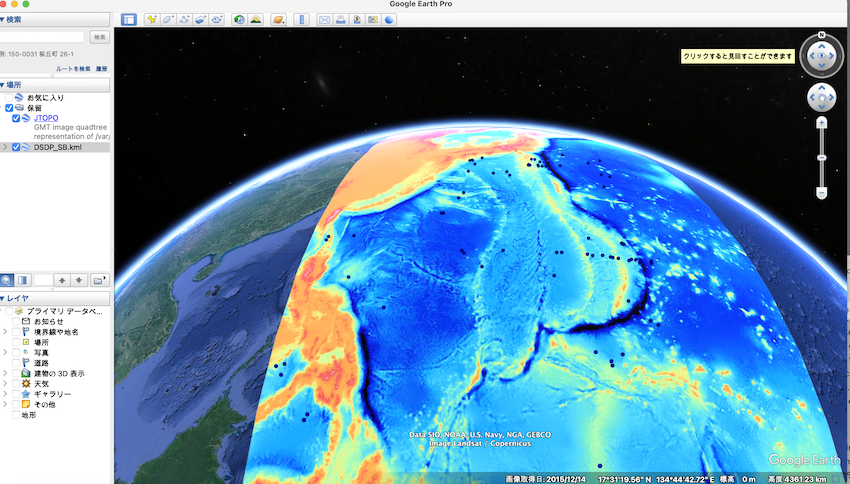Screen dimensions: 850x484
Task: Toggle sunlight across the landscape
Action: (x=255, y=20)
